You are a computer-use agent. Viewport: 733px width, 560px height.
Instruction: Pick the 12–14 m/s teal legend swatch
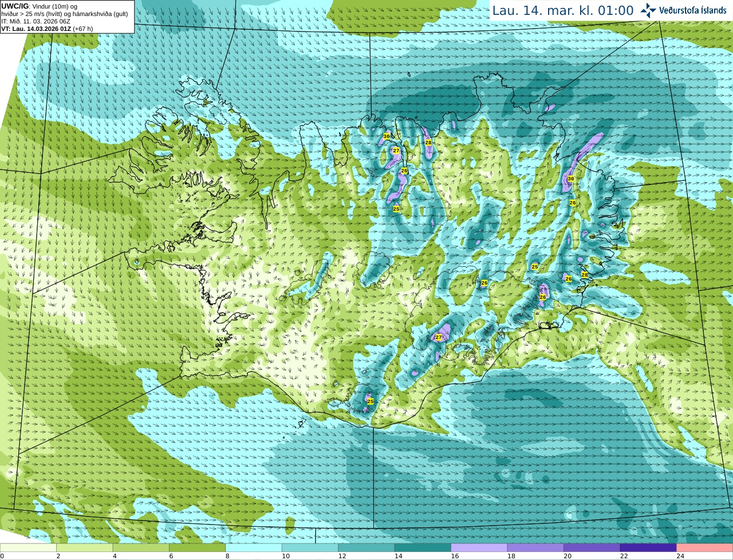366,547
